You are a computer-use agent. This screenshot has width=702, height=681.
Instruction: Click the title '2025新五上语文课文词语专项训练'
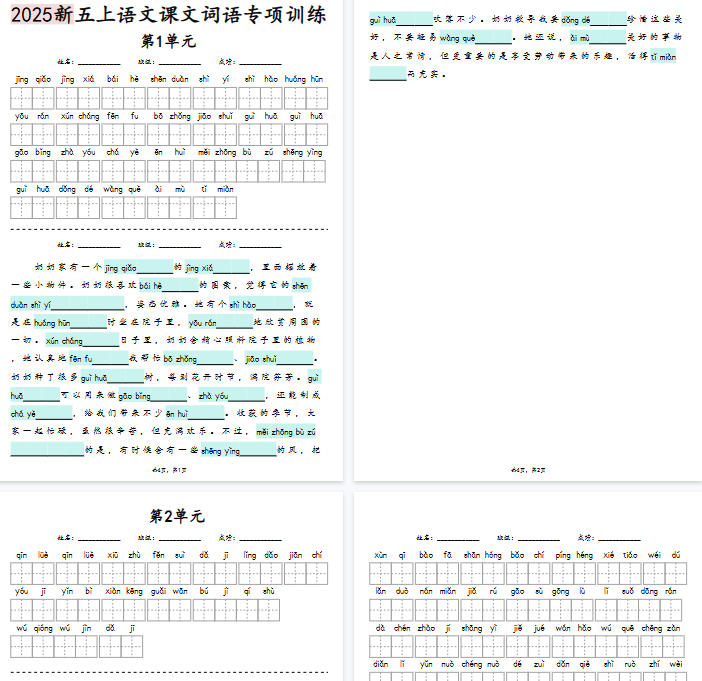pyautogui.click(x=168, y=15)
